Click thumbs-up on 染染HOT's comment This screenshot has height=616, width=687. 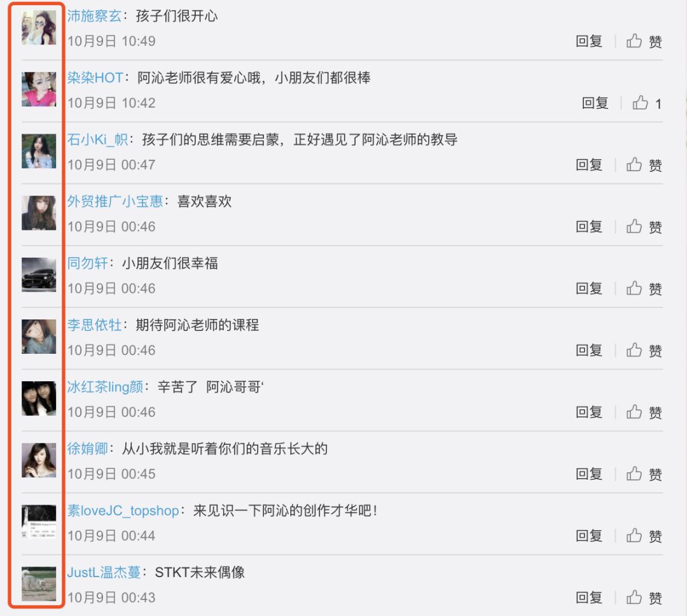(x=647, y=103)
